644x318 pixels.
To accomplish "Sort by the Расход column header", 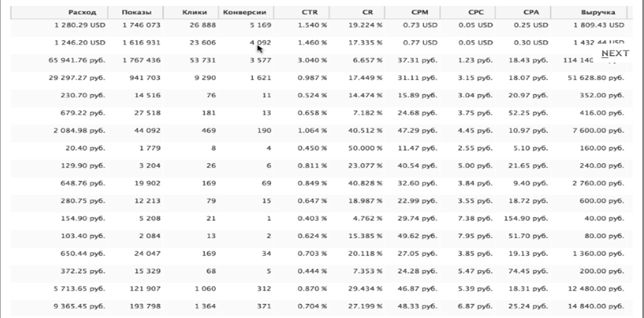I will point(82,12).
